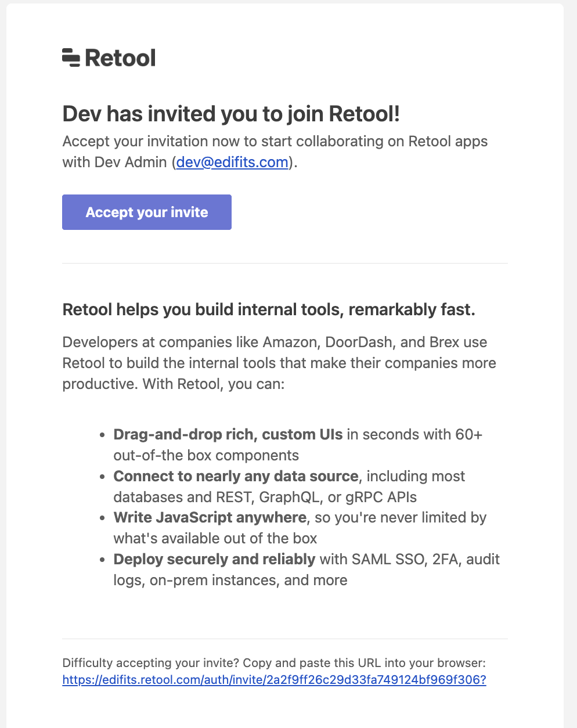Click the bullet dot before Write JavaScript
577x728 pixels.
pos(102,518)
